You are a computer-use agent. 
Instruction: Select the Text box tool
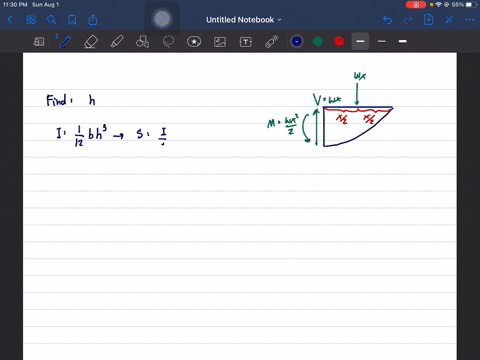(246, 42)
